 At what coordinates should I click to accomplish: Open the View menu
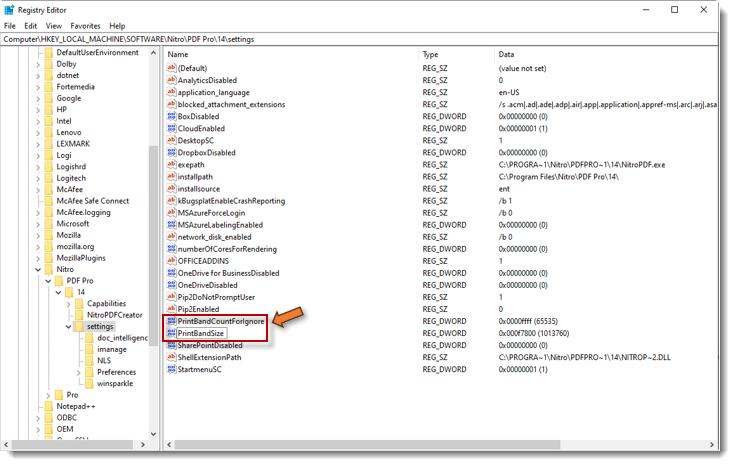coord(53,26)
